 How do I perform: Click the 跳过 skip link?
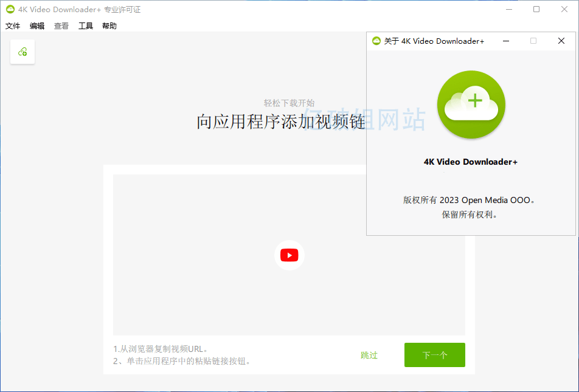coord(369,355)
